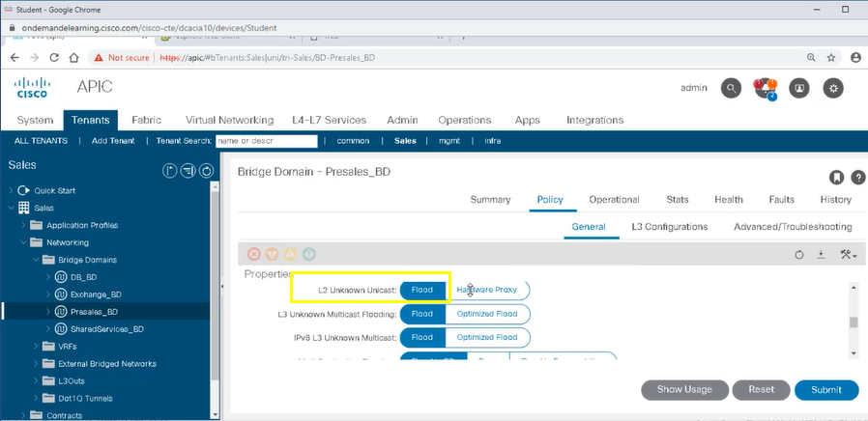Switch to the Advanced/Troubleshooting sub-tab
Screen dimensions: 868x421
tap(793, 227)
